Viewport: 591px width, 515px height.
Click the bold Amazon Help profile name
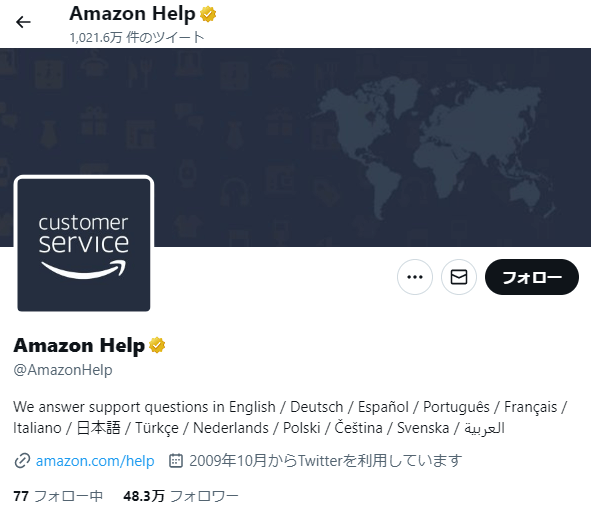(79, 345)
